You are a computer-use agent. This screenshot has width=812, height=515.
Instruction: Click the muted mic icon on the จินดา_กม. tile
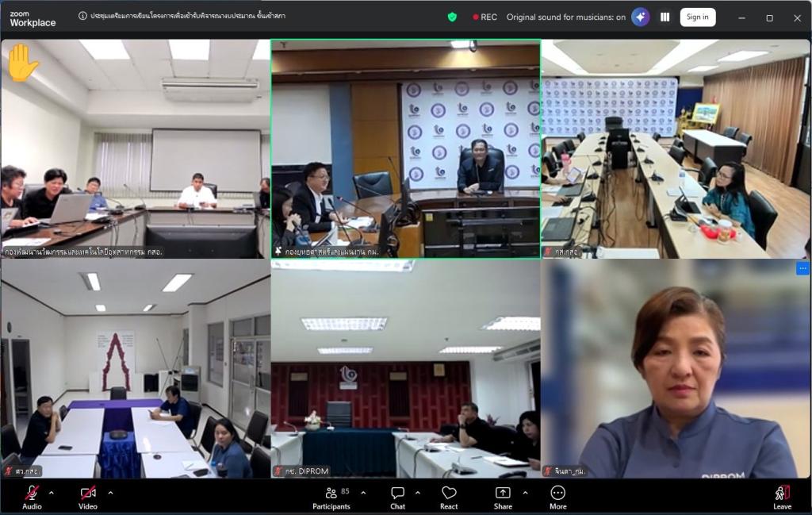[x=548, y=471]
